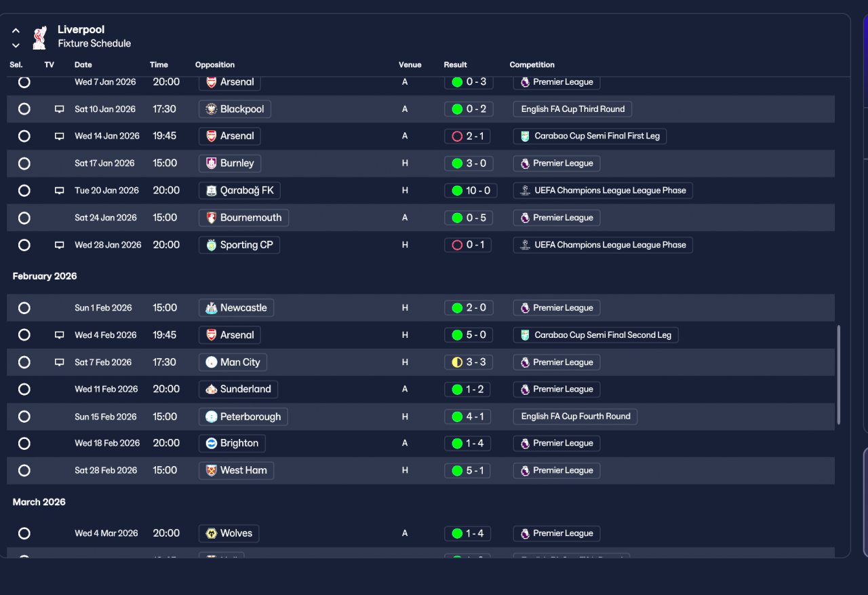The width and height of the screenshot is (868, 595).
Task: Select the radio for West Ham fixture
Action: tap(24, 470)
